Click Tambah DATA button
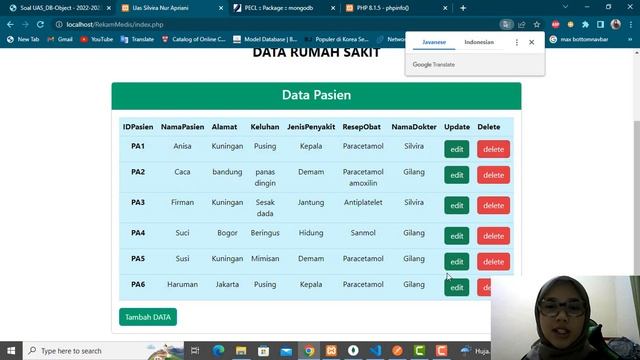 148,317
